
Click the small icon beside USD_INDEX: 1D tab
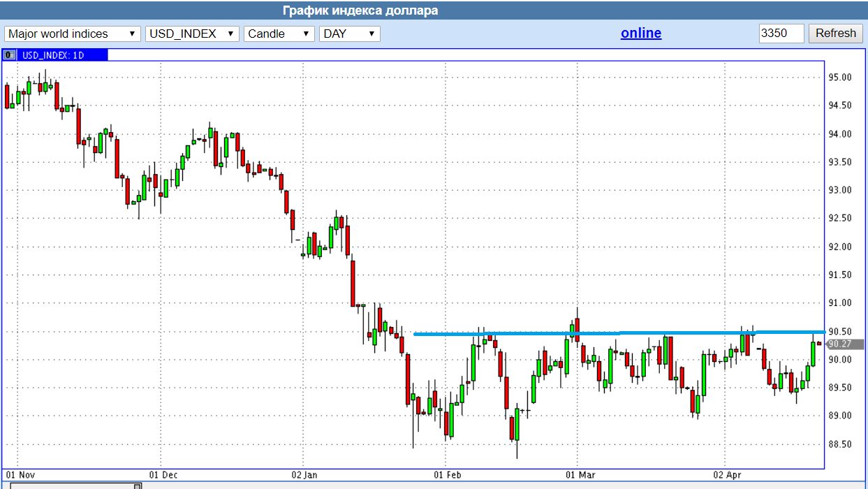pyautogui.click(x=10, y=54)
